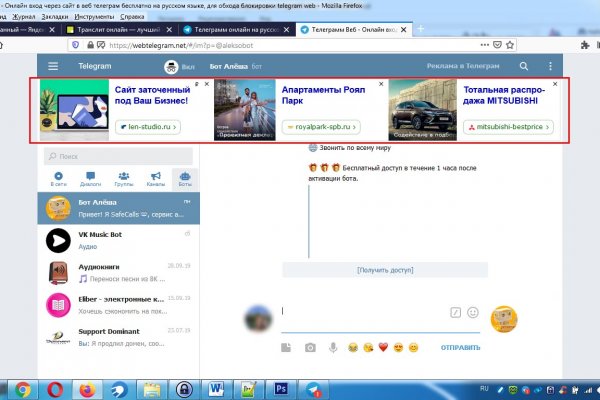This screenshot has height=400, width=600.
Task: Click the camera icon to send photo
Action: tap(309, 347)
